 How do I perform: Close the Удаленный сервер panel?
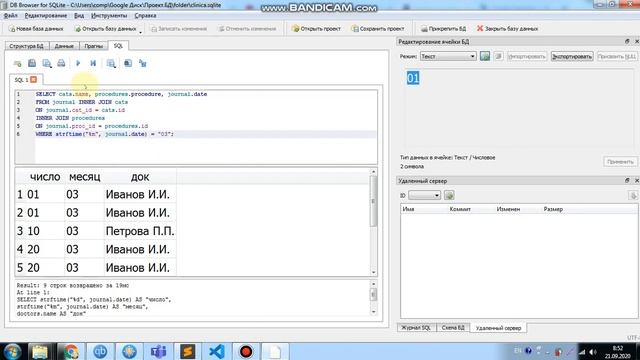(x=636, y=180)
